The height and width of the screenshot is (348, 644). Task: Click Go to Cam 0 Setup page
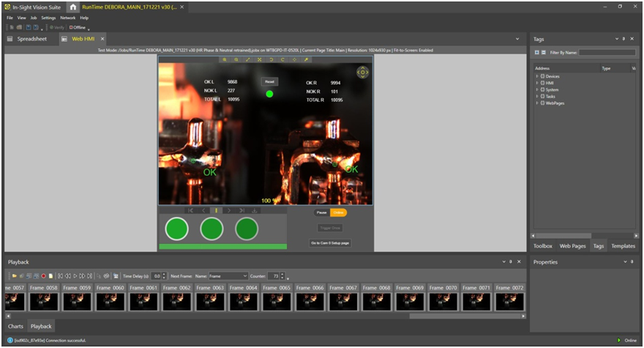point(330,243)
